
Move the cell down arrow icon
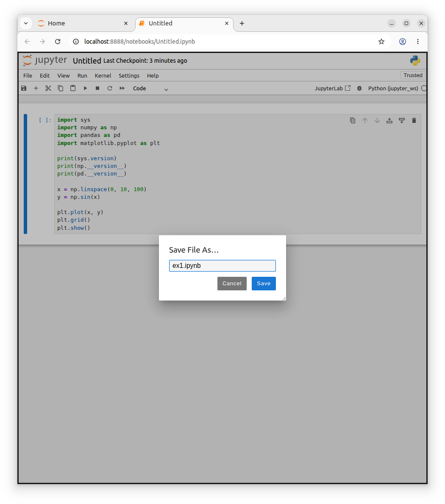tap(377, 120)
